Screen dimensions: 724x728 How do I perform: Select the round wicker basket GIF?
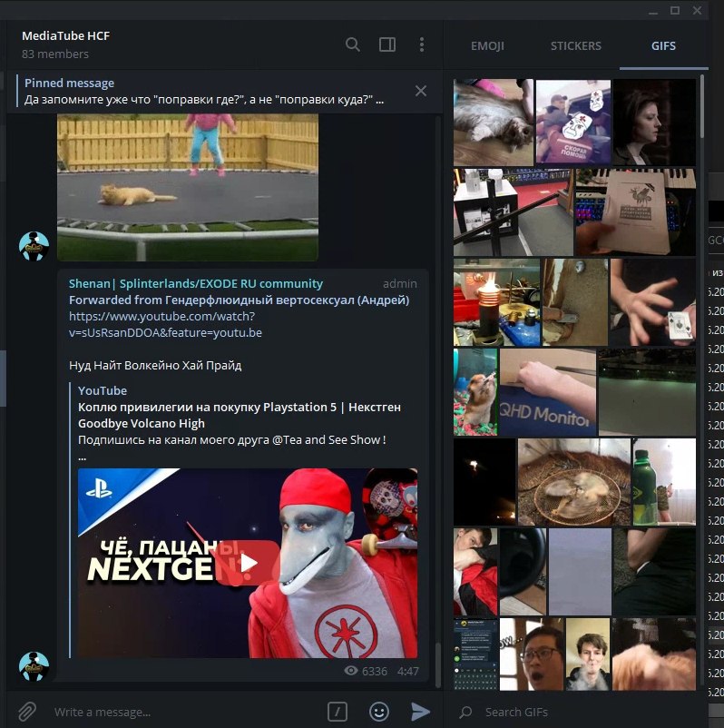coord(574,482)
